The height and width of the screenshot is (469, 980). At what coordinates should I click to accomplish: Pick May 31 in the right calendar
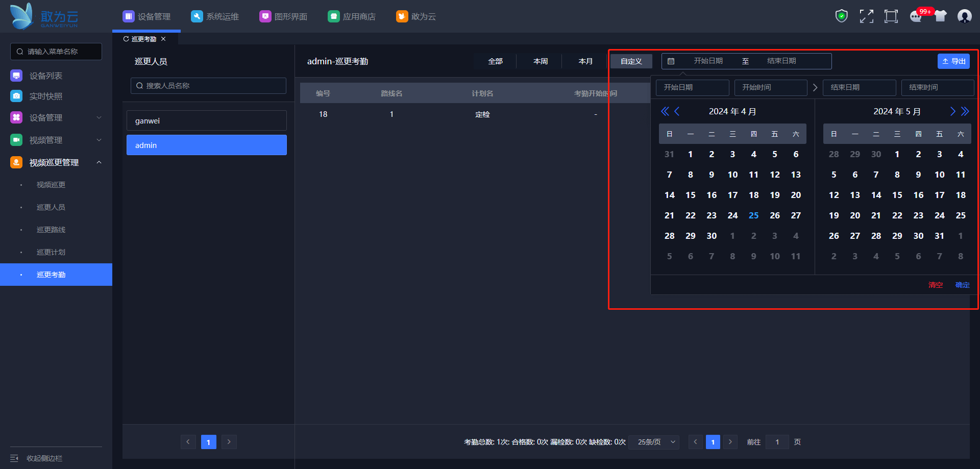[939, 236]
